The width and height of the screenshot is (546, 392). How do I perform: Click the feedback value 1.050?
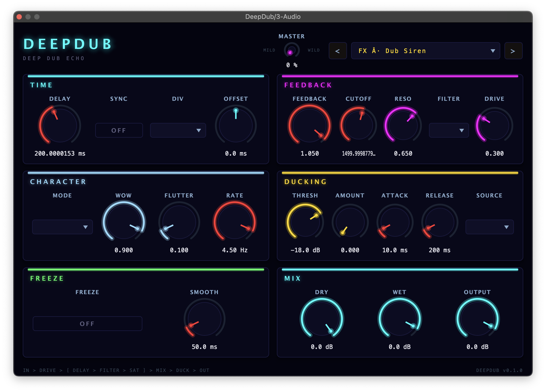[x=310, y=154]
